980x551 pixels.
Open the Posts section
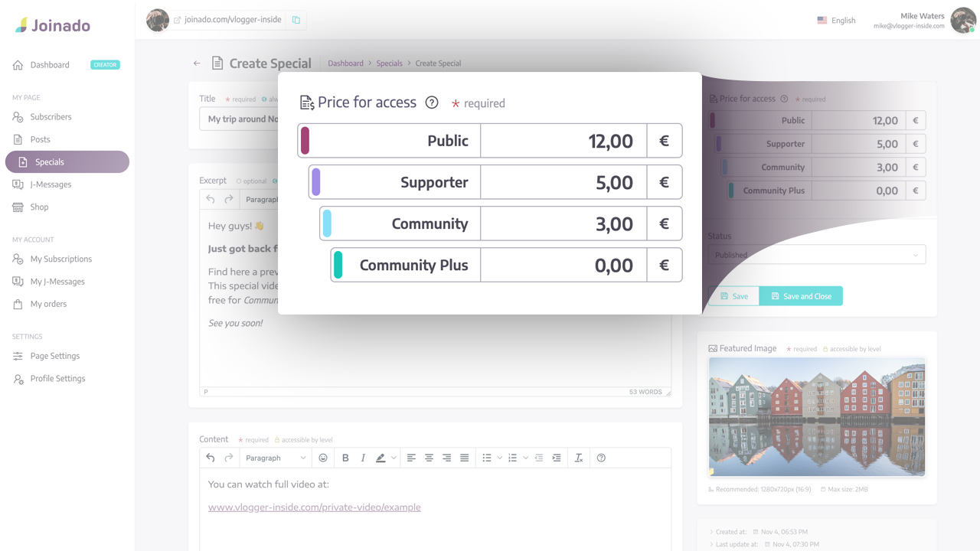tap(41, 139)
